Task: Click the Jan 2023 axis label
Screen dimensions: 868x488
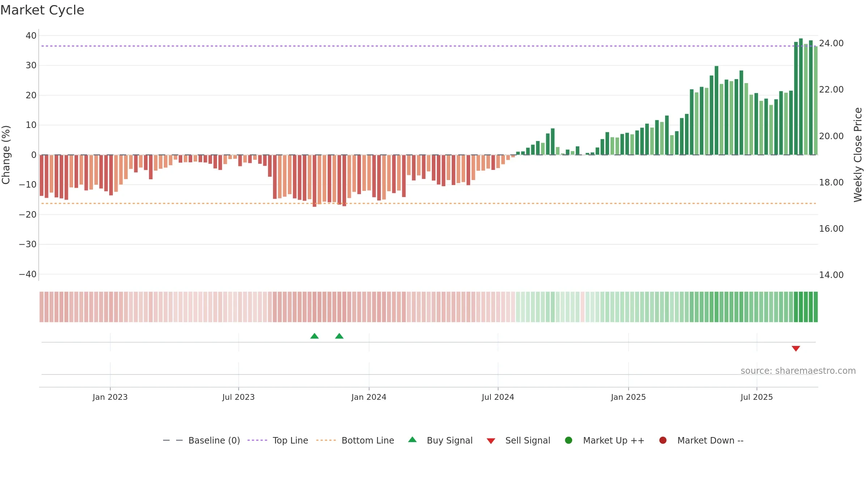Action: [x=110, y=397]
